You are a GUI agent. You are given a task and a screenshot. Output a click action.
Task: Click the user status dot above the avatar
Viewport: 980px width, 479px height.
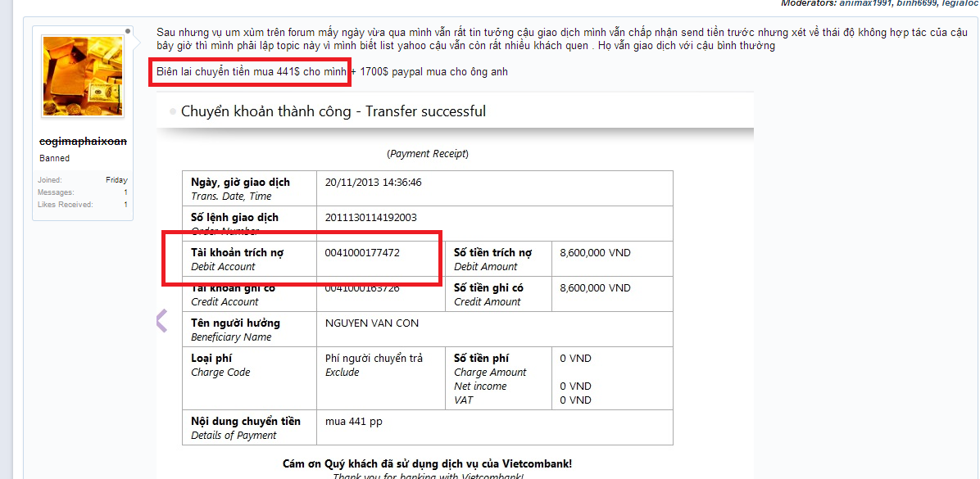point(128,30)
